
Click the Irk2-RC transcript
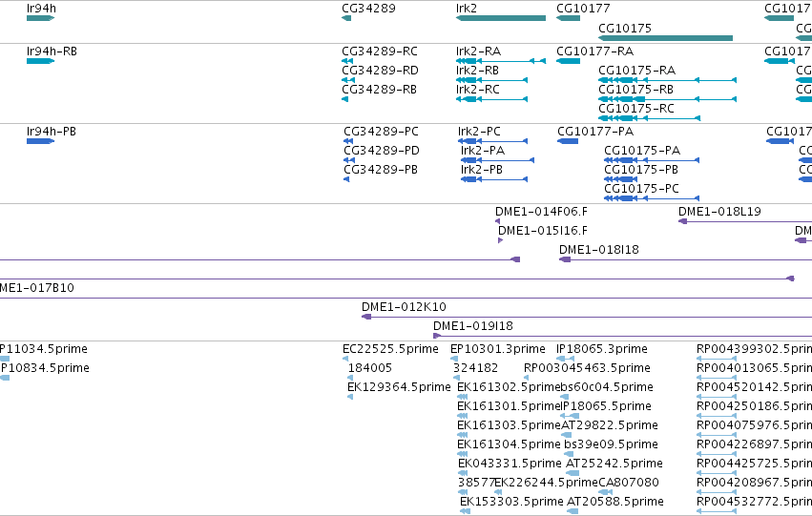click(492, 99)
